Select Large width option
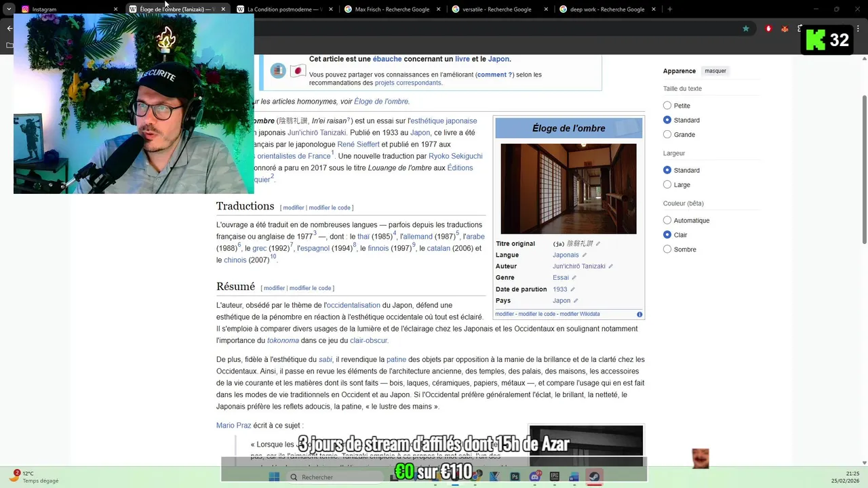868x488 pixels. [x=667, y=184]
